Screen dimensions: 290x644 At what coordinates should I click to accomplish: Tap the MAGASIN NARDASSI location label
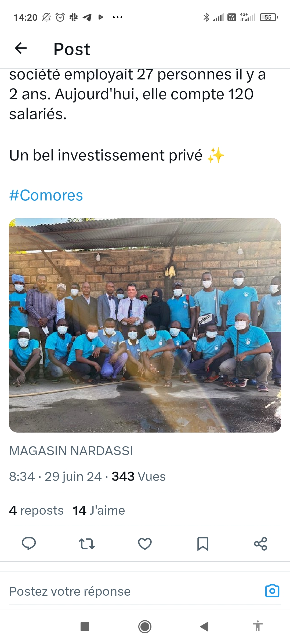tap(71, 451)
